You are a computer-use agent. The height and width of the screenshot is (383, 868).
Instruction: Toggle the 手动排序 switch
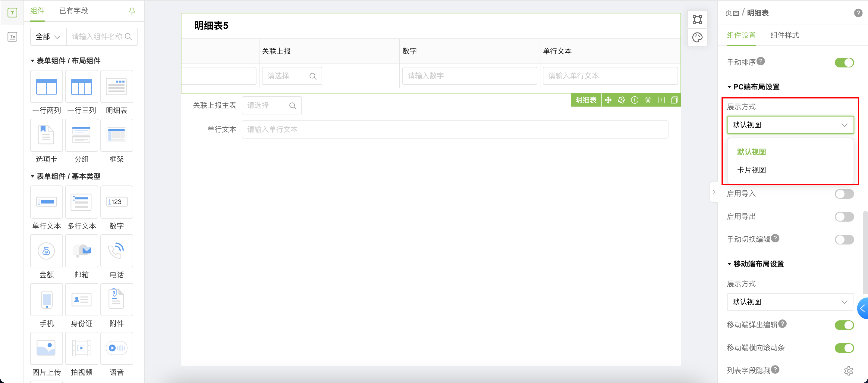pyautogui.click(x=844, y=63)
